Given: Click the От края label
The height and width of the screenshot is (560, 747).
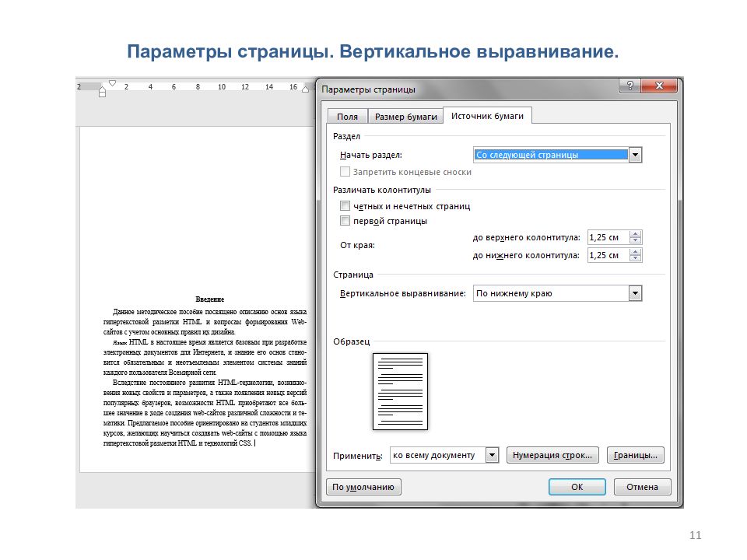Looking at the screenshot, I should (357, 245).
